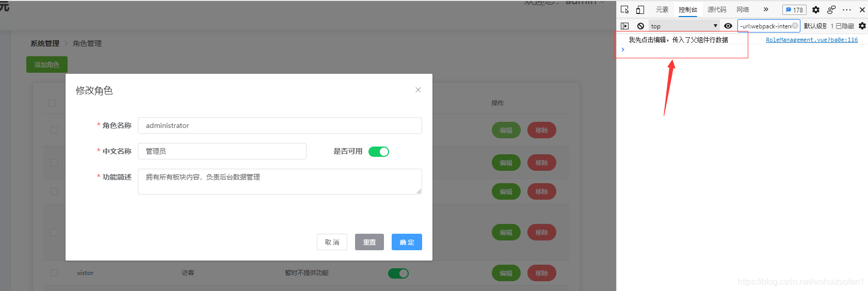Toggle device emulation icon in DevTools
The height and width of the screenshot is (291, 868).
point(640,10)
